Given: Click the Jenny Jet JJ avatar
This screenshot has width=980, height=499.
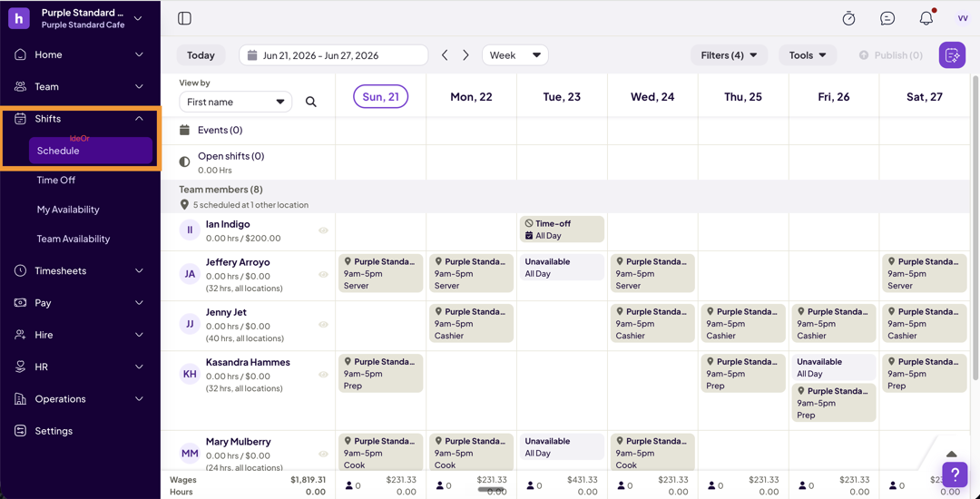Looking at the screenshot, I should 190,324.
